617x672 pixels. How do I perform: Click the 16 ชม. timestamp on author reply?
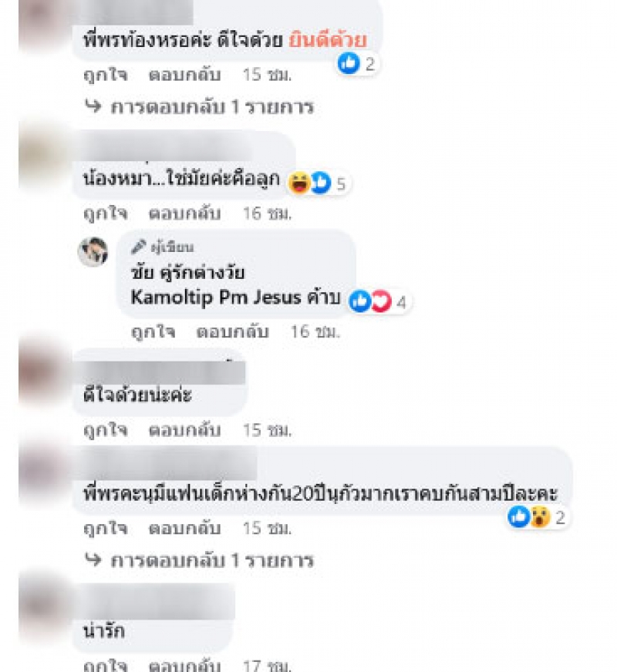pyautogui.click(x=315, y=331)
